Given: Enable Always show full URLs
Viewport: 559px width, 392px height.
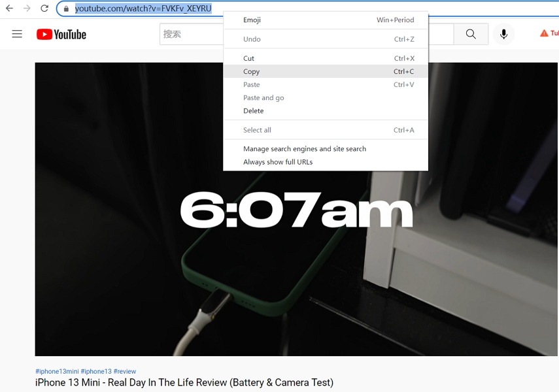Looking at the screenshot, I should [x=326, y=162].
